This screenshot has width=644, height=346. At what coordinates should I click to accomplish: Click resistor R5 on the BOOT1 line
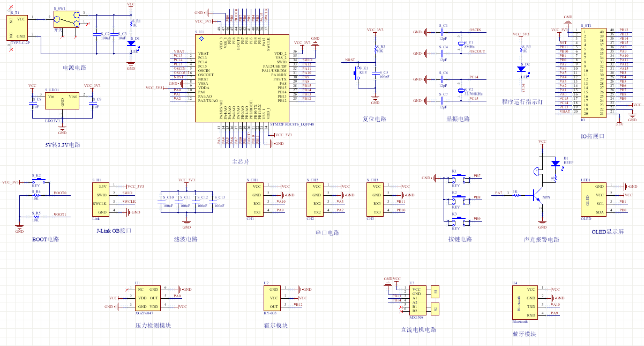point(36,217)
